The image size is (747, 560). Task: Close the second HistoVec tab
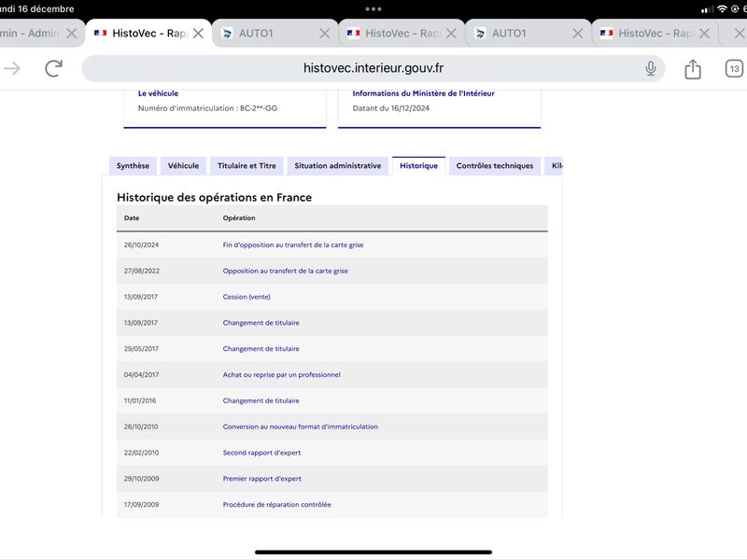click(451, 34)
